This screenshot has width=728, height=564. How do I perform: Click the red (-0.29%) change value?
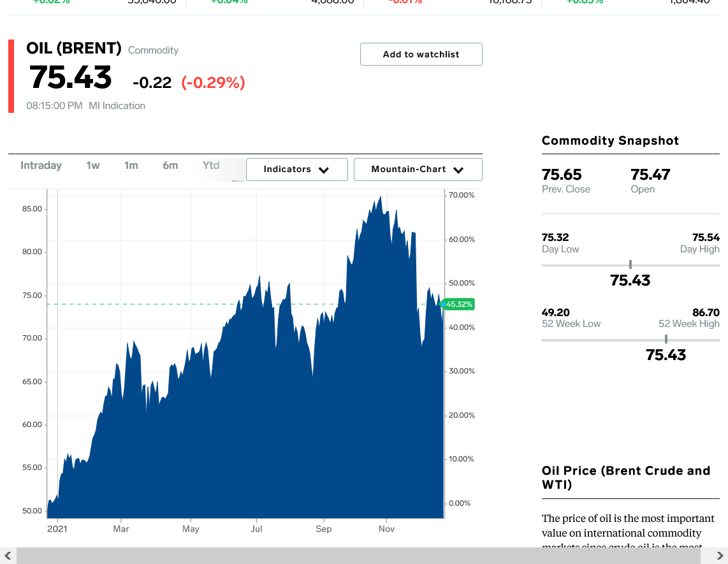coord(213,83)
